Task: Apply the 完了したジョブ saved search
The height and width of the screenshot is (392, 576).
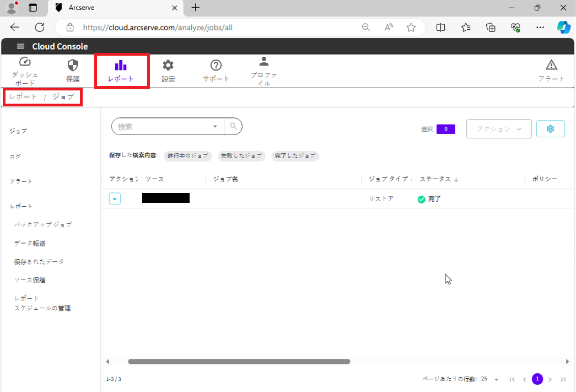Action: click(x=295, y=156)
